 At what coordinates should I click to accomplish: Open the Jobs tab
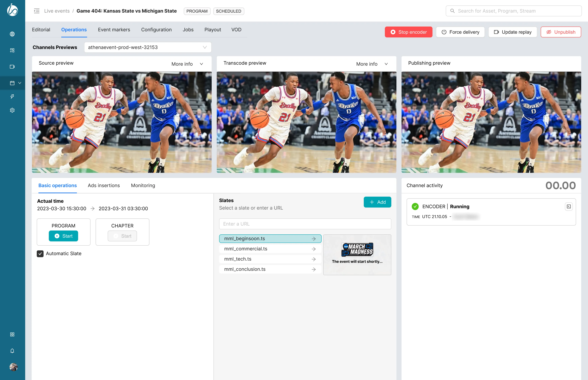coord(188,30)
